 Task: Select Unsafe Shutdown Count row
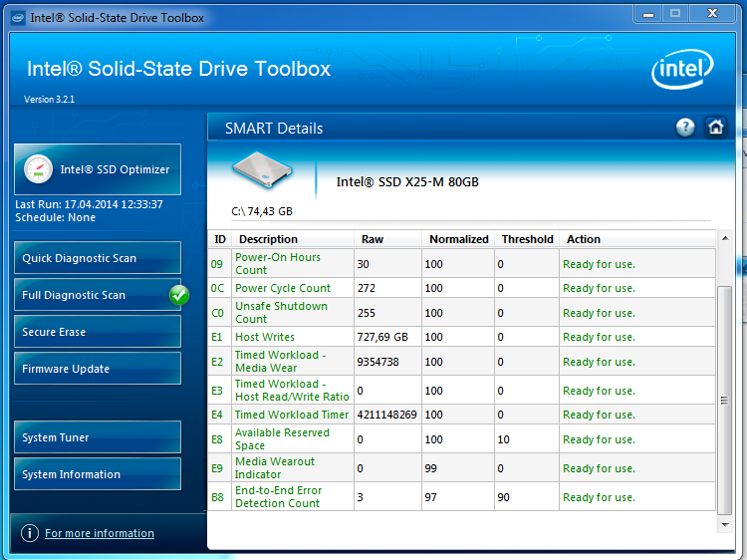pyautogui.click(x=462, y=312)
